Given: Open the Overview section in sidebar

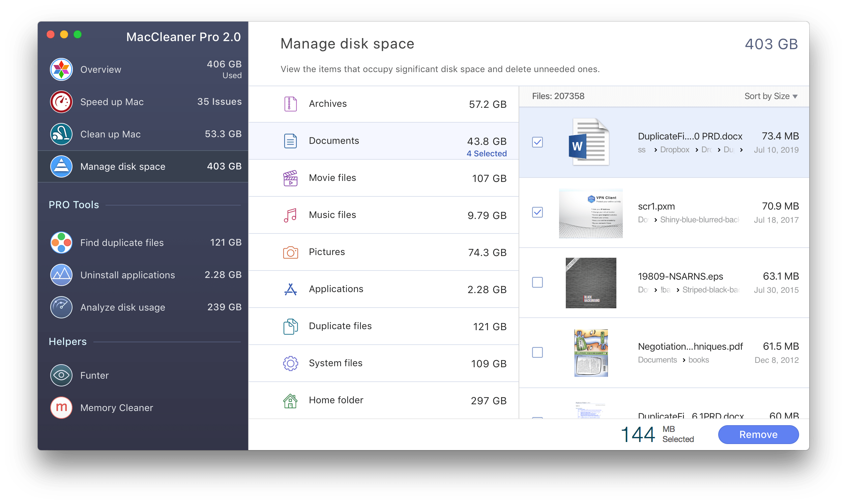Looking at the screenshot, I should pos(143,69).
